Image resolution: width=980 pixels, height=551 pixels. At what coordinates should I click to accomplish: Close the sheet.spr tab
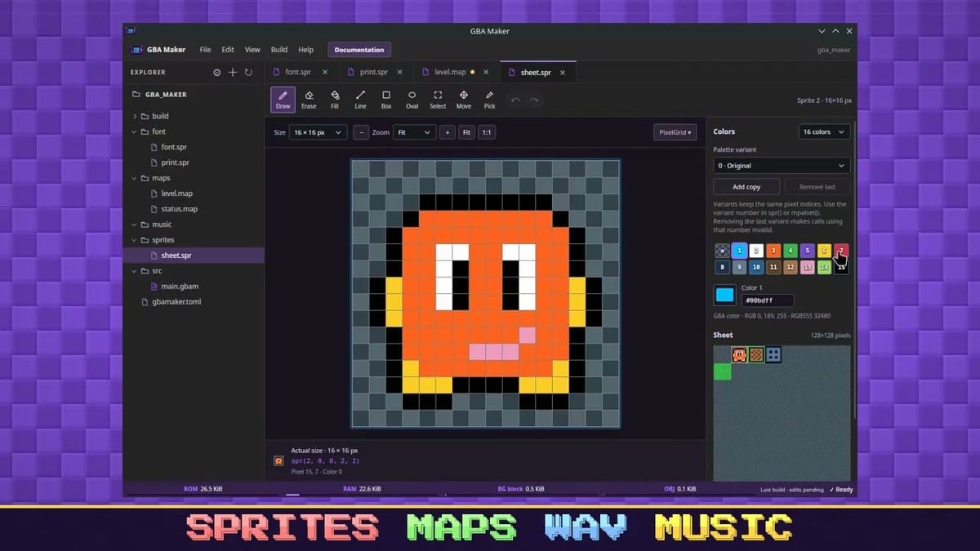[563, 72]
